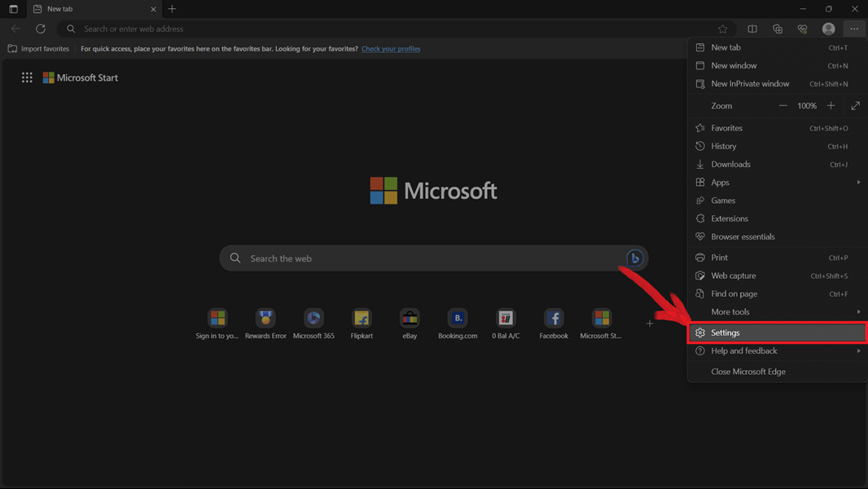Open the Check your profiles link

391,49
